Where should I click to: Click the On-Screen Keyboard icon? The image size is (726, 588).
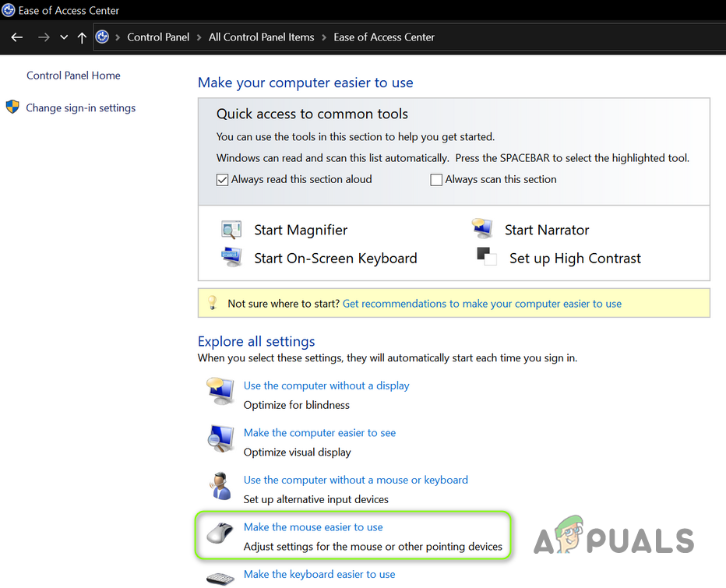click(231, 258)
